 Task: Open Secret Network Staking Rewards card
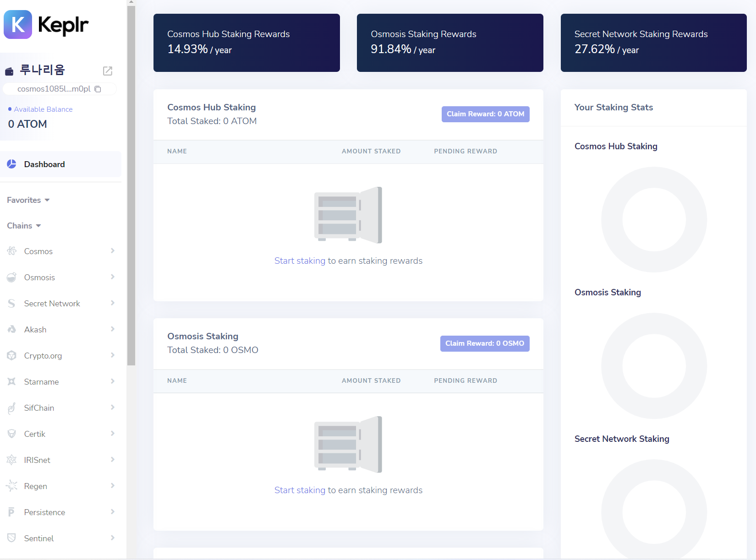(x=654, y=43)
